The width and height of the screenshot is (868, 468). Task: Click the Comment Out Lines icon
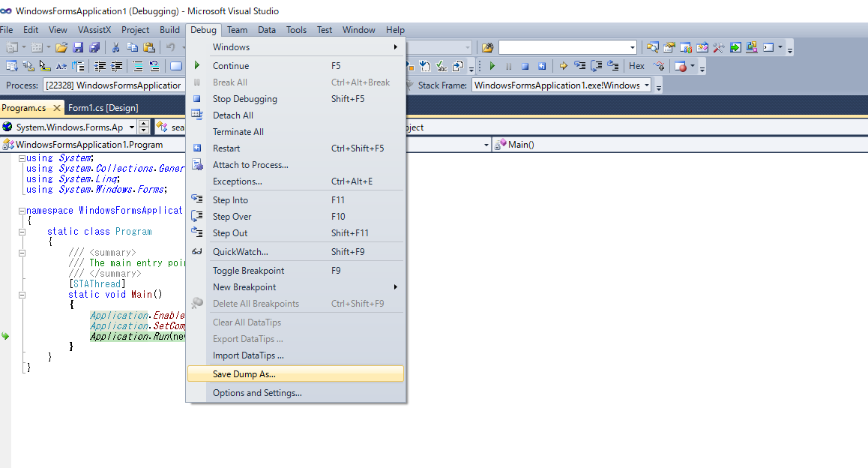(x=138, y=67)
